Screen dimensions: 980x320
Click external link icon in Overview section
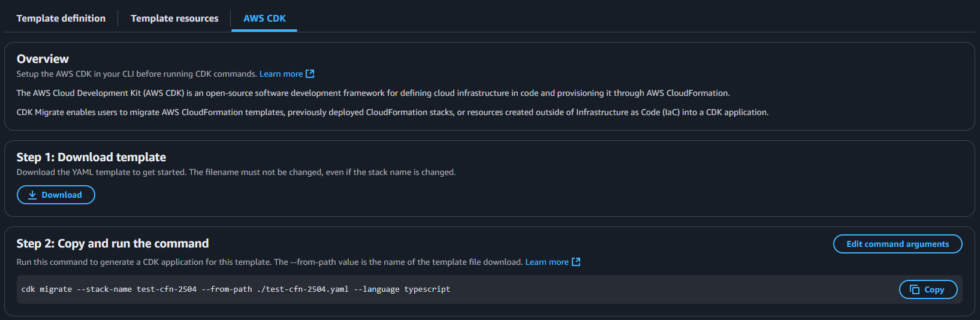[x=310, y=74]
